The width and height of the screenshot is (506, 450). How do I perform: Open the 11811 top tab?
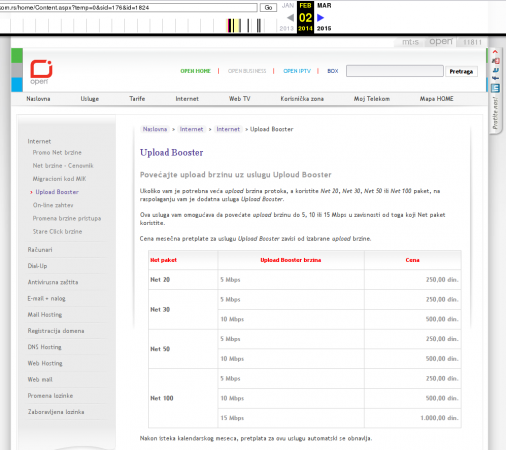472,42
